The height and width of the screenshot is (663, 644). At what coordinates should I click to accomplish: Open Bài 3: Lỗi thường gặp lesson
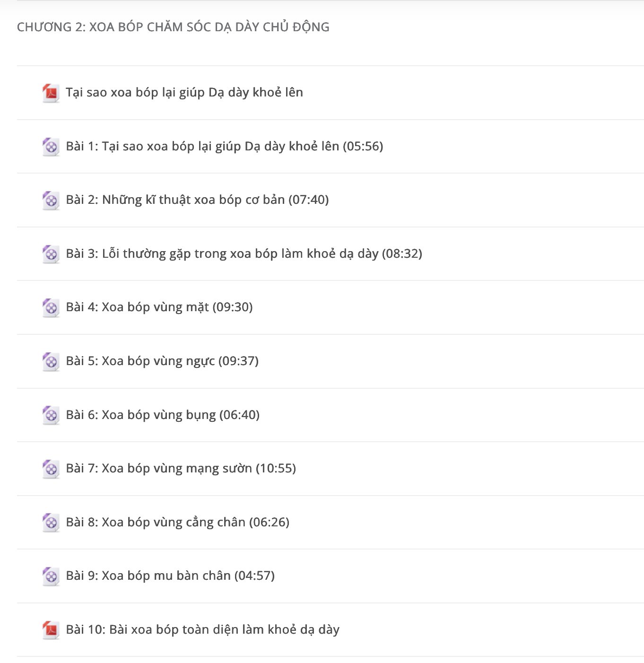pos(244,253)
